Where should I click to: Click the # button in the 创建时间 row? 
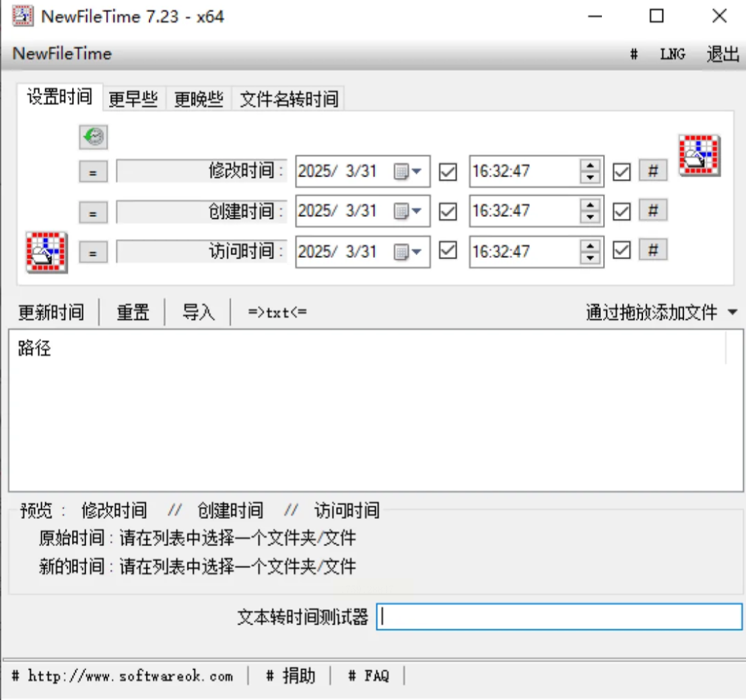pos(653,210)
